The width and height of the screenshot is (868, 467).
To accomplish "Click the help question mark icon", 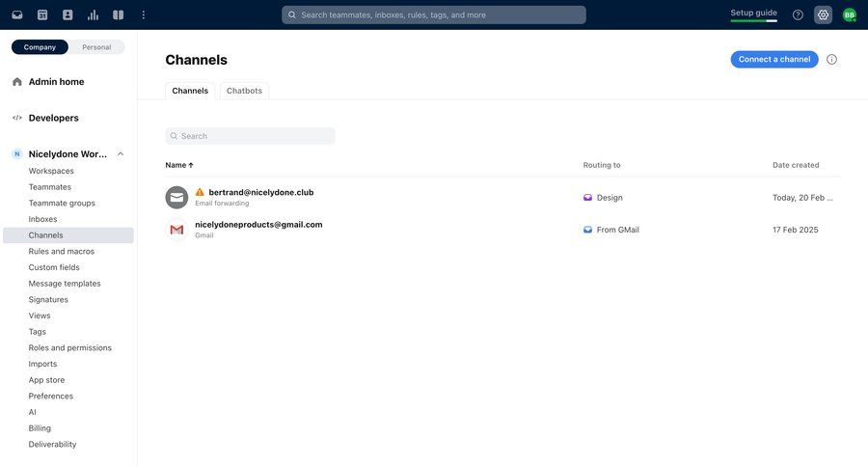I will point(798,15).
